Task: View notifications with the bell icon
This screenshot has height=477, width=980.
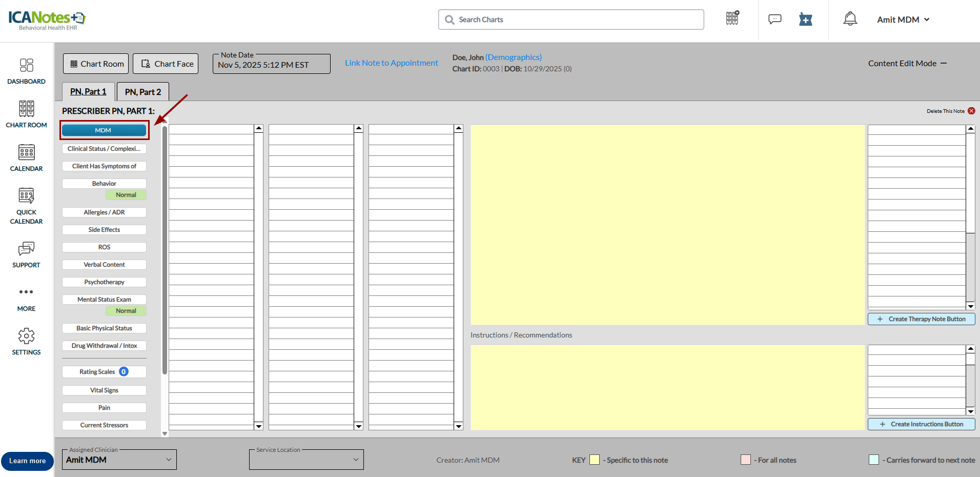Action: tap(850, 18)
